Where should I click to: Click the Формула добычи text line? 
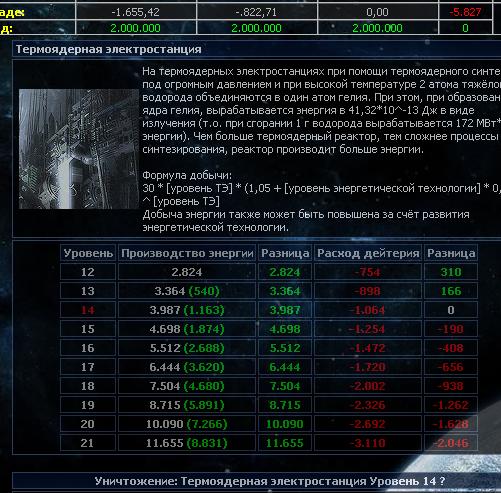point(187,175)
